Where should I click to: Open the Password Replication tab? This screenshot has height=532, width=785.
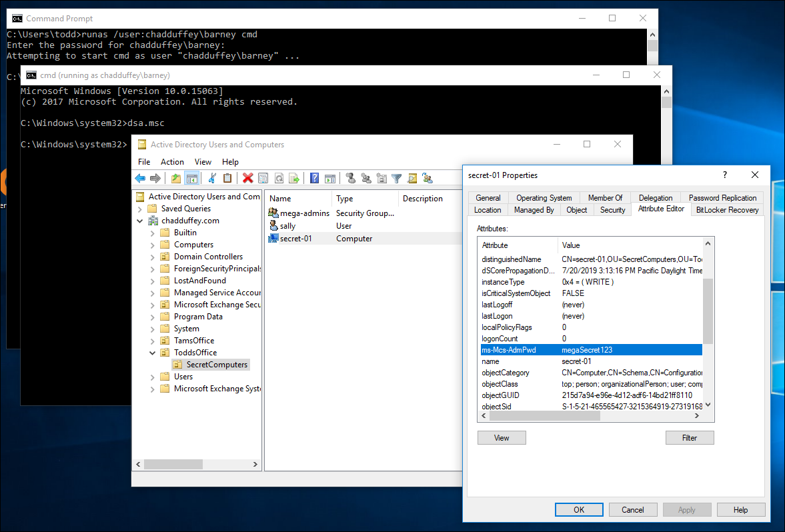pos(722,198)
